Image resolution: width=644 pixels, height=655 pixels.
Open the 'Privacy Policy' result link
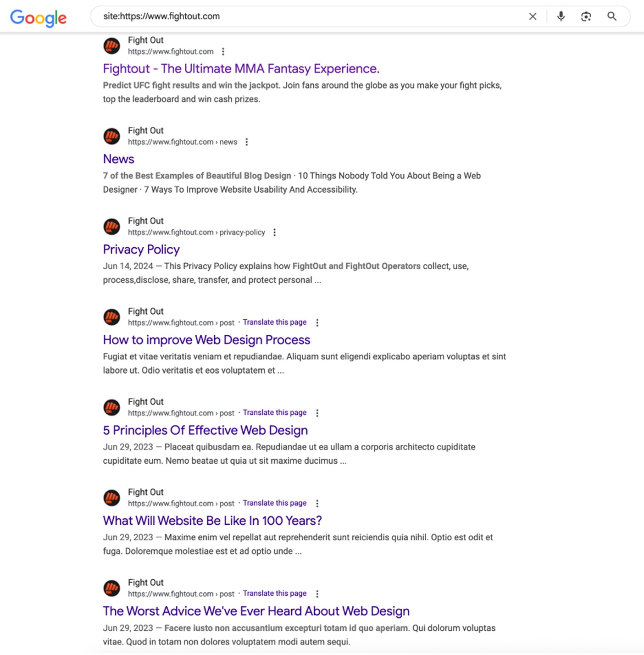click(x=141, y=250)
